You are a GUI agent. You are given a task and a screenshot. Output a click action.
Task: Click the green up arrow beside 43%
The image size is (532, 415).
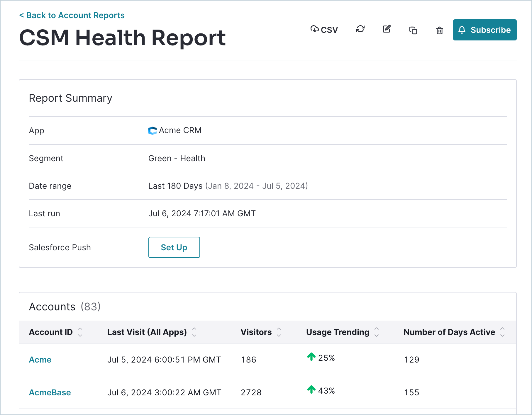click(311, 390)
